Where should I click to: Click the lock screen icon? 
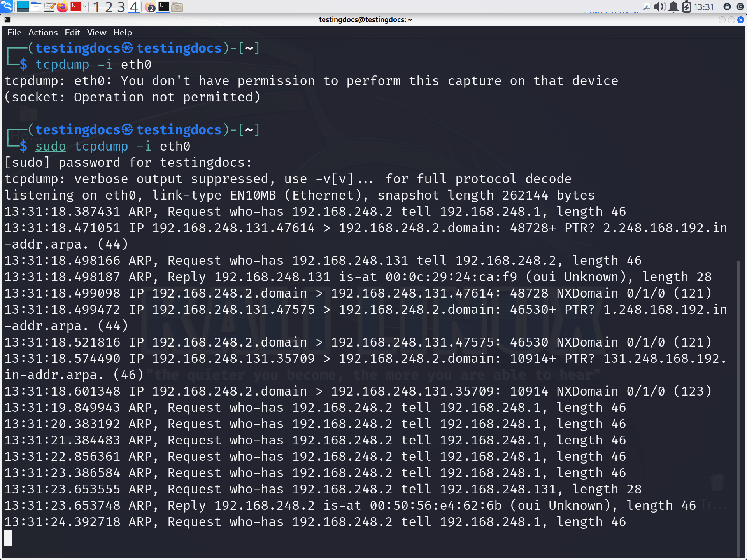coord(727,7)
